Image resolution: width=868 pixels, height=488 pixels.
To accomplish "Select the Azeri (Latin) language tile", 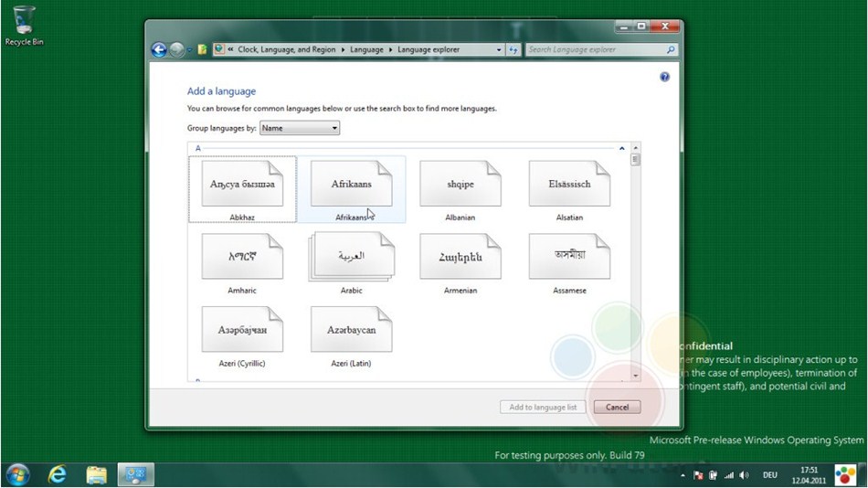I will 352,335.
